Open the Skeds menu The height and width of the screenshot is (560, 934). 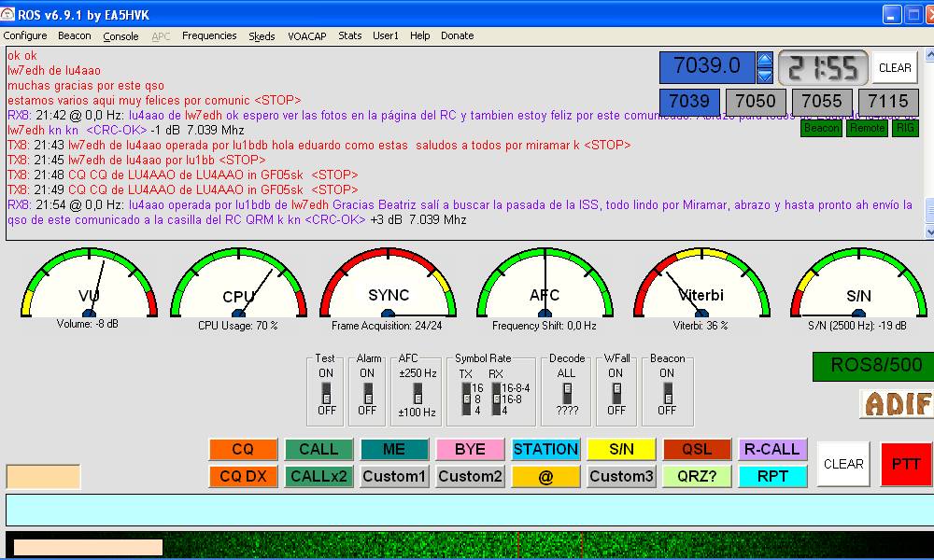click(262, 35)
